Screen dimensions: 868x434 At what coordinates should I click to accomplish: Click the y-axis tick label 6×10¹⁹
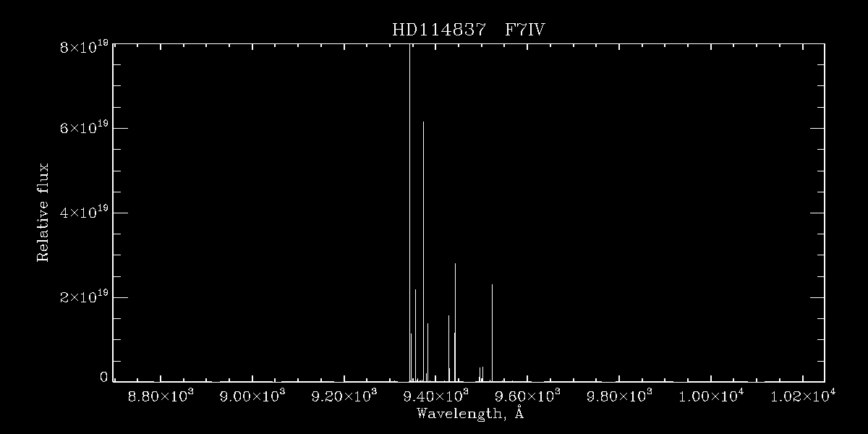point(82,128)
